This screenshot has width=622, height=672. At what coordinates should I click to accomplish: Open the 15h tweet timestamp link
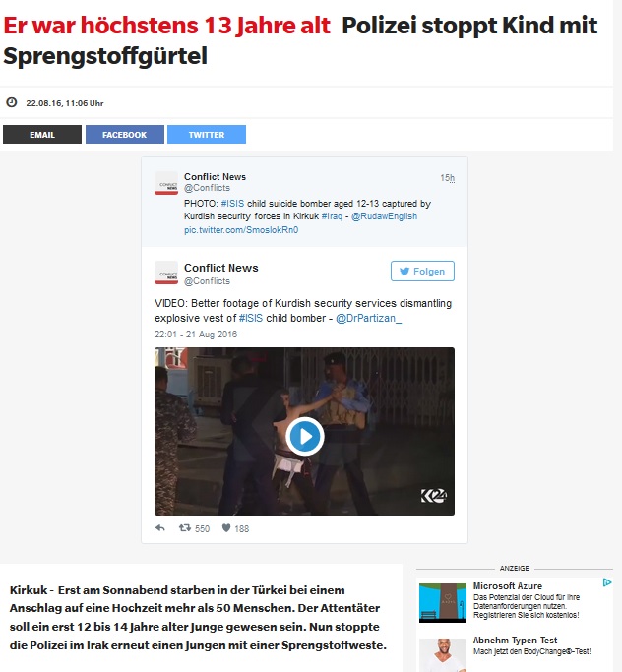pyautogui.click(x=447, y=178)
